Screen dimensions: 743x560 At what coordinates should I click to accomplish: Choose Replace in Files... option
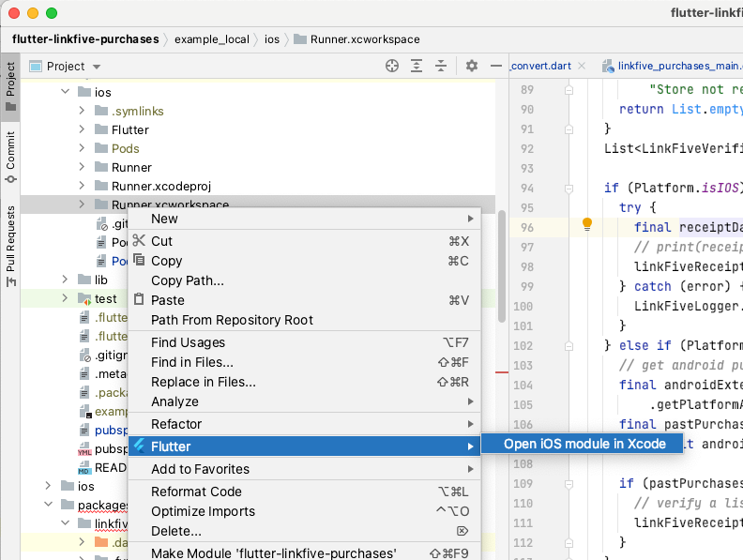304,382
